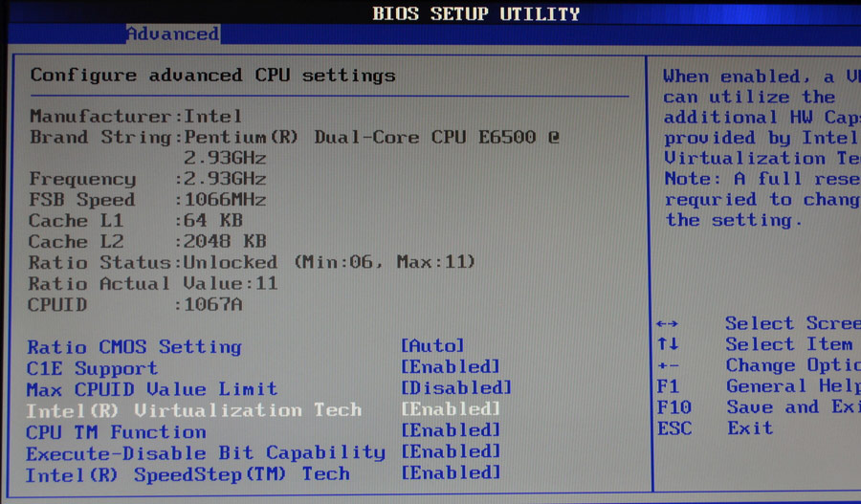Click the F10 key label
861x504 pixels.
click(673, 407)
